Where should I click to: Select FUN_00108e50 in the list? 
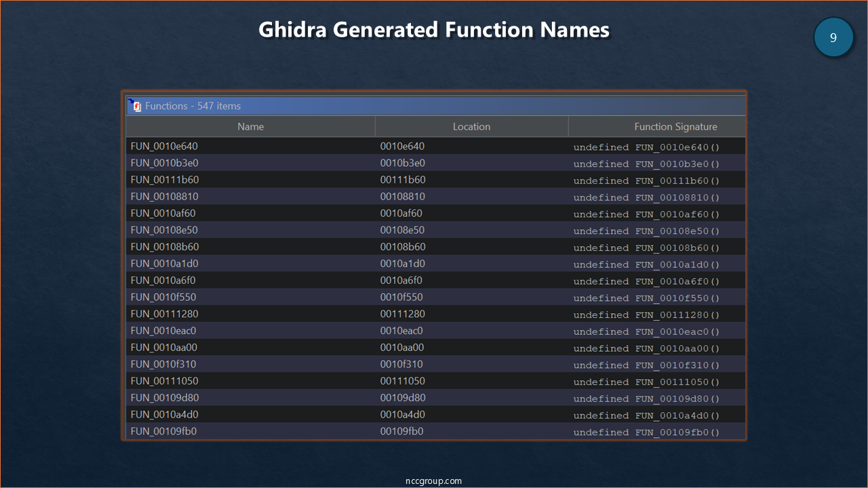tap(164, 230)
